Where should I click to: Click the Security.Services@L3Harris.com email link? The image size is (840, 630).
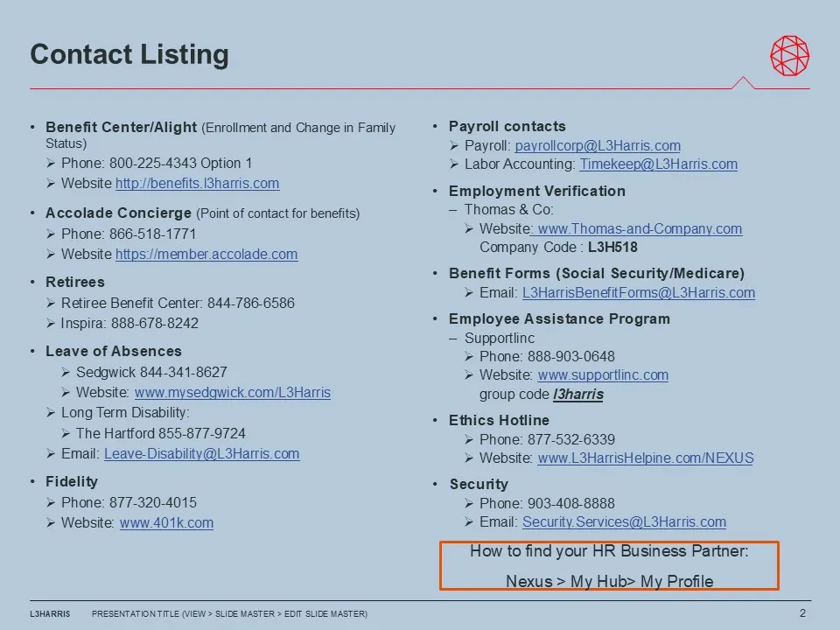(x=624, y=521)
